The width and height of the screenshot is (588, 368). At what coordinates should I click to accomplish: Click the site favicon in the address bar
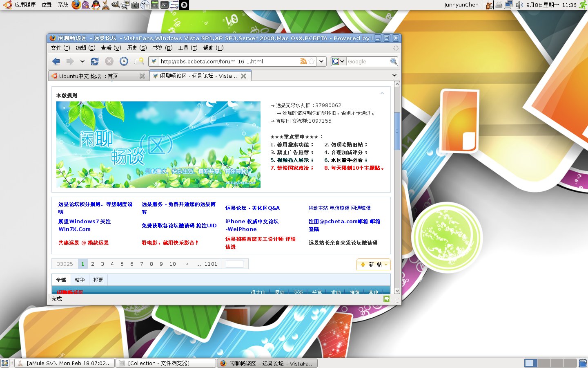coord(154,61)
